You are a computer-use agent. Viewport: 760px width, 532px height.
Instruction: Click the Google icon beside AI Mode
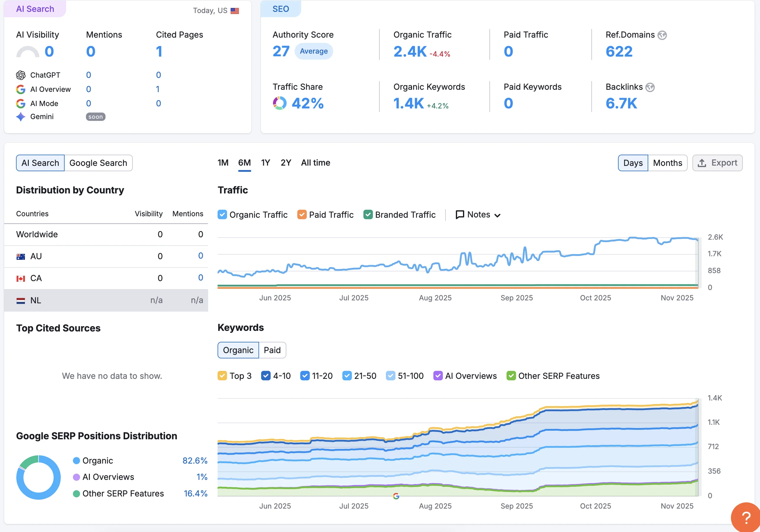pyautogui.click(x=20, y=104)
